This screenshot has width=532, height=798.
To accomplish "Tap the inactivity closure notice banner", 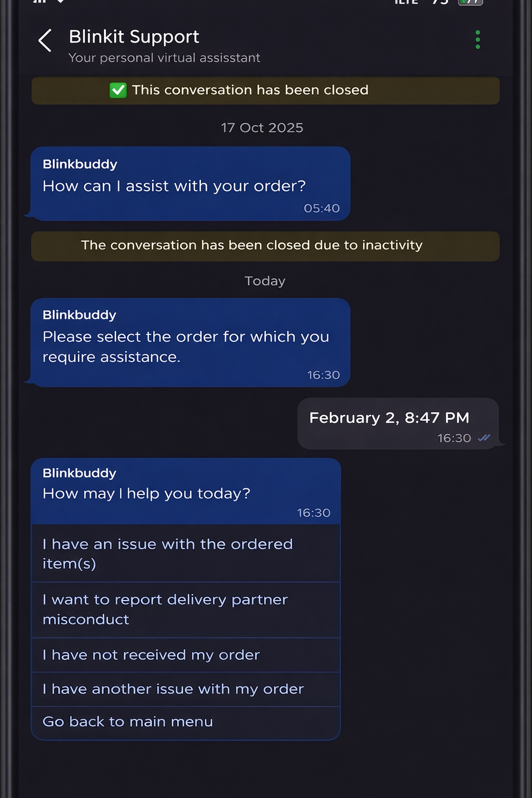I will click(x=265, y=245).
